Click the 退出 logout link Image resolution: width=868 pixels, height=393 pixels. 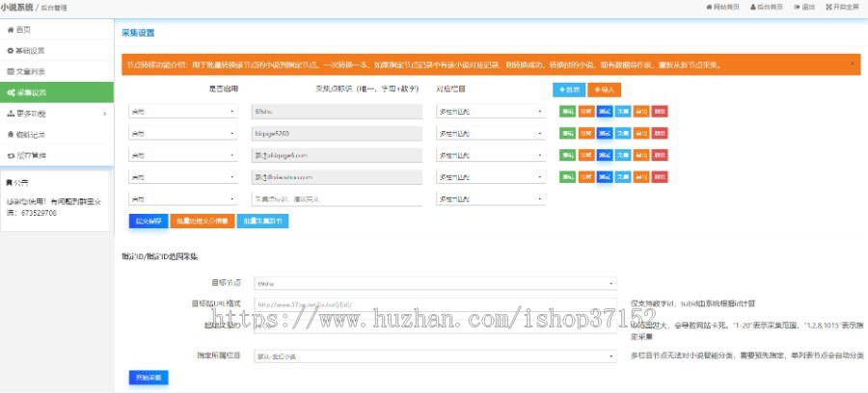[x=803, y=7]
